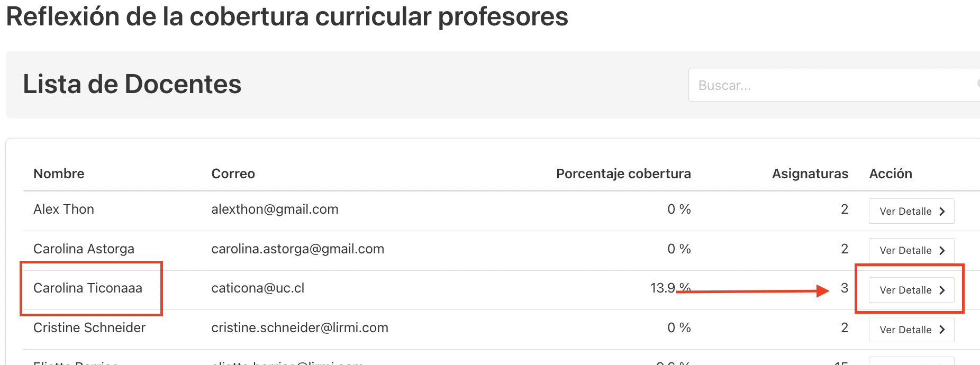Click email alexthon@gmail.com
The image size is (980, 365).
click(275, 209)
